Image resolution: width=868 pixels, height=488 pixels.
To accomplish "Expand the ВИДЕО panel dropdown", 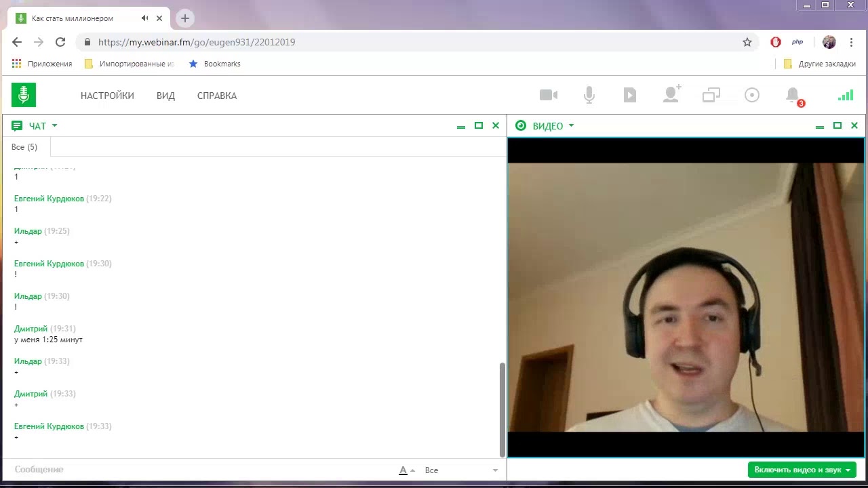I will point(571,125).
